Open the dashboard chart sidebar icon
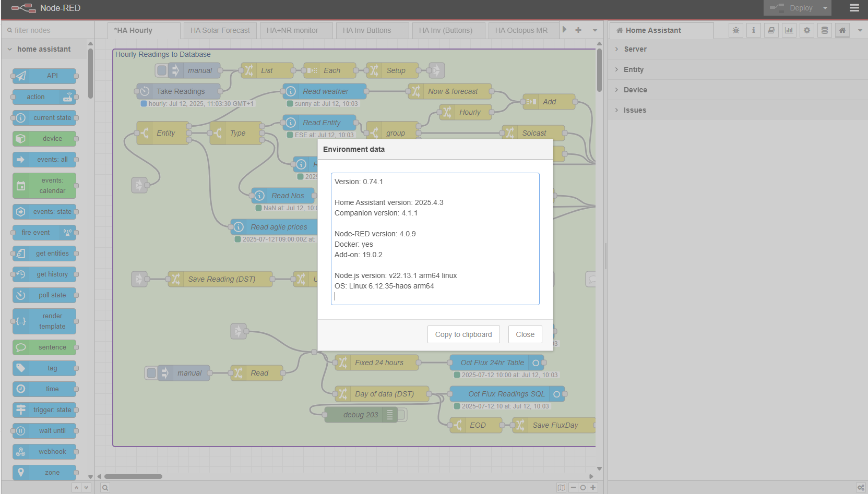 [789, 30]
